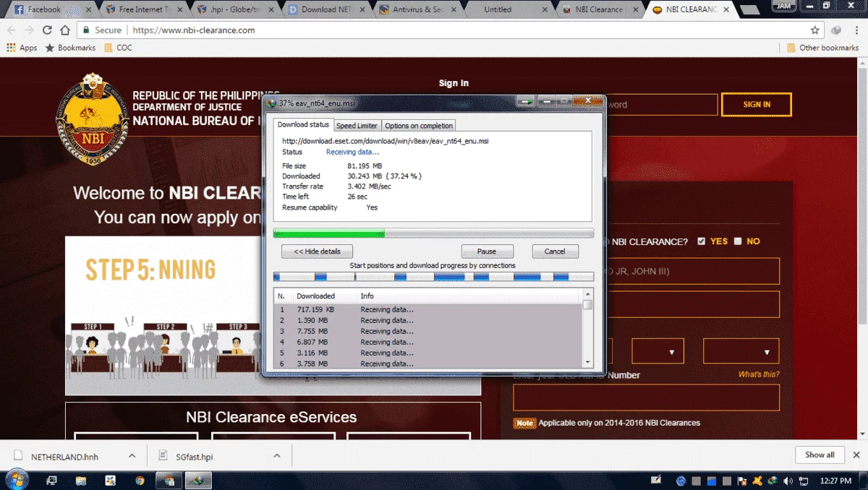This screenshot has width=868, height=490.
Task: Reload the NBI clearance page
Action: click(47, 30)
